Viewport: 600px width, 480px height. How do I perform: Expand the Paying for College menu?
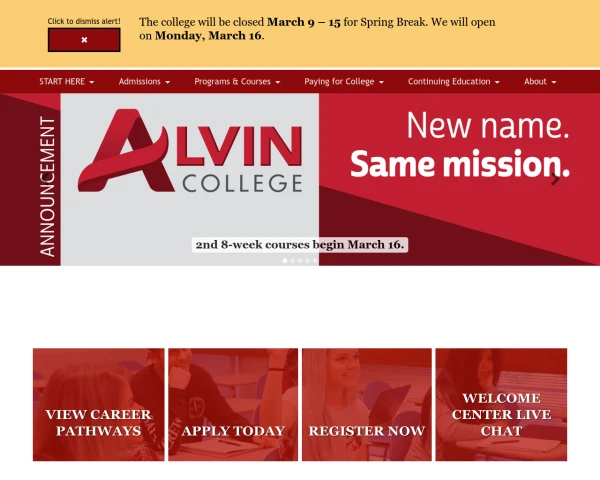tap(344, 82)
